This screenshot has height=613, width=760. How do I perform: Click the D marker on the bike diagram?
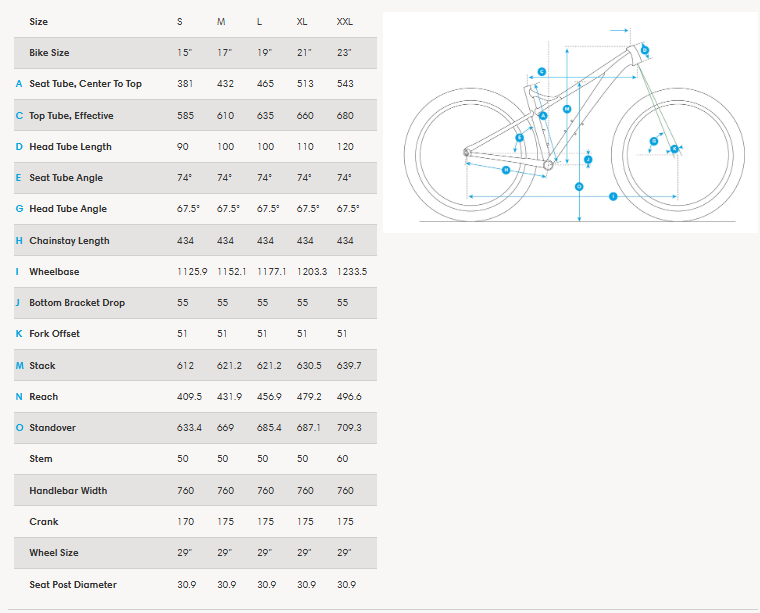coord(645,49)
